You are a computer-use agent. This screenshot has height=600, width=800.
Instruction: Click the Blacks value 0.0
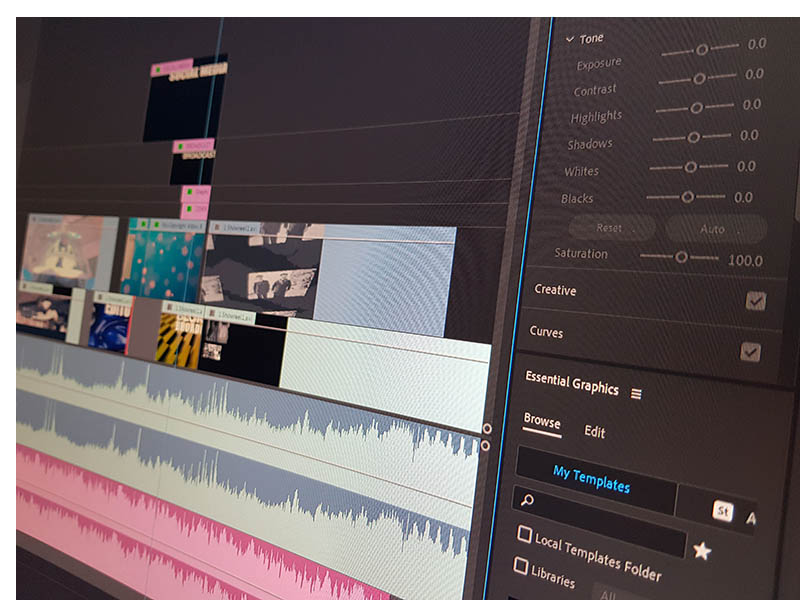click(743, 197)
